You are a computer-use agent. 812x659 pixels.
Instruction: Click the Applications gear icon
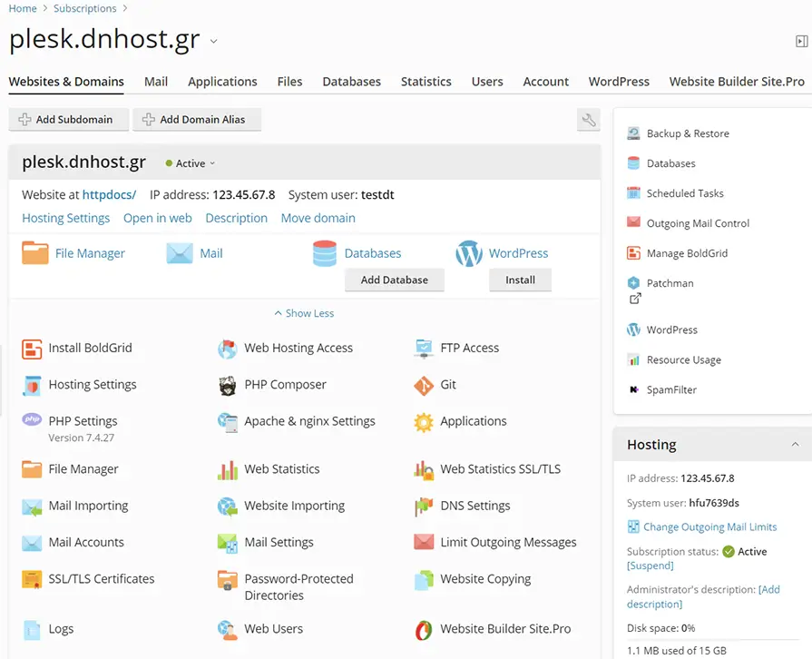click(x=424, y=422)
